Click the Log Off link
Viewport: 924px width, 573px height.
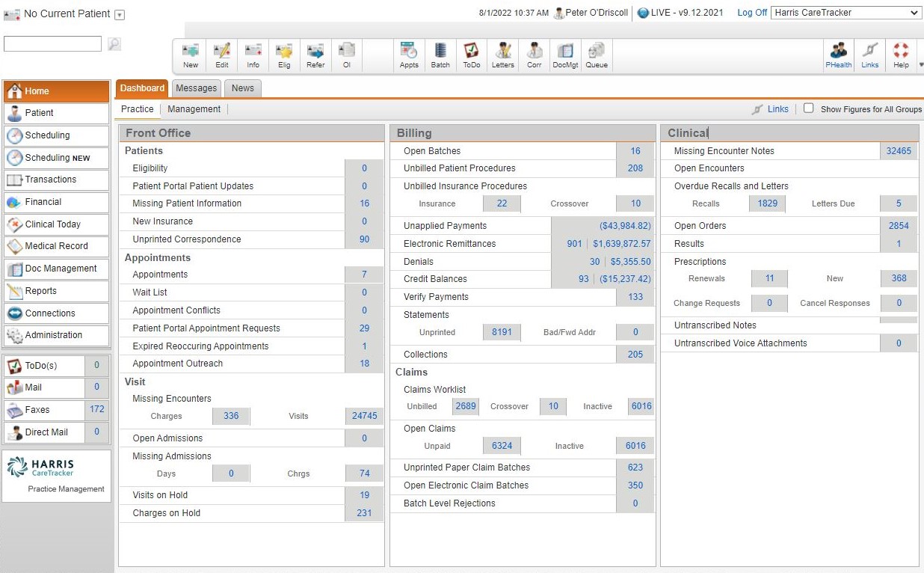tap(752, 13)
